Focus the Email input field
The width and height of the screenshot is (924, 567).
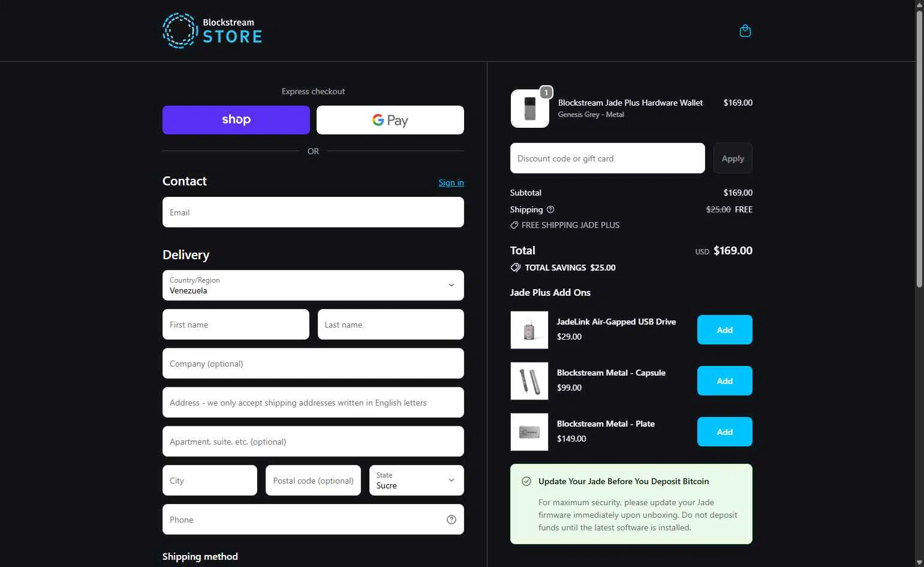tap(313, 212)
